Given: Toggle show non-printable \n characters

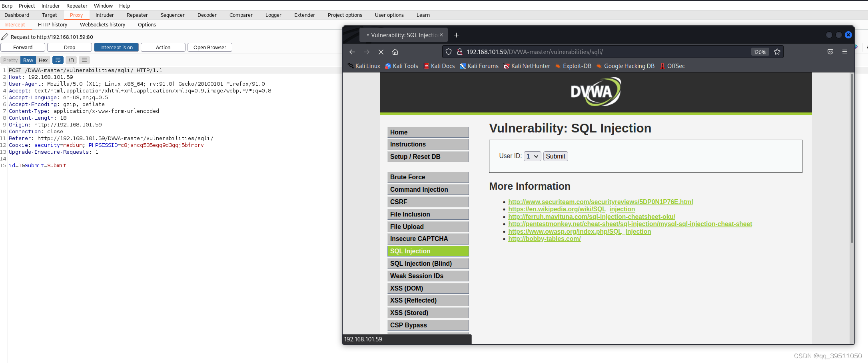Looking at the screenshot, I should tap(71, 60).
